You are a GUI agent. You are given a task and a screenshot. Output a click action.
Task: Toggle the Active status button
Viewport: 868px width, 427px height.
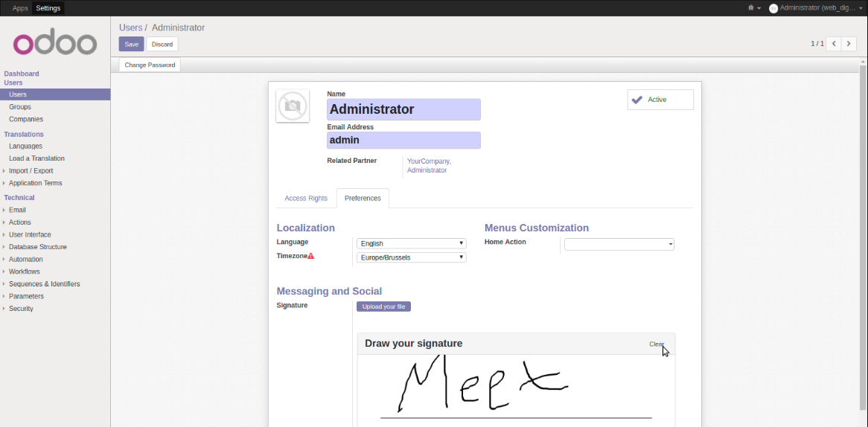click(660, 100)
